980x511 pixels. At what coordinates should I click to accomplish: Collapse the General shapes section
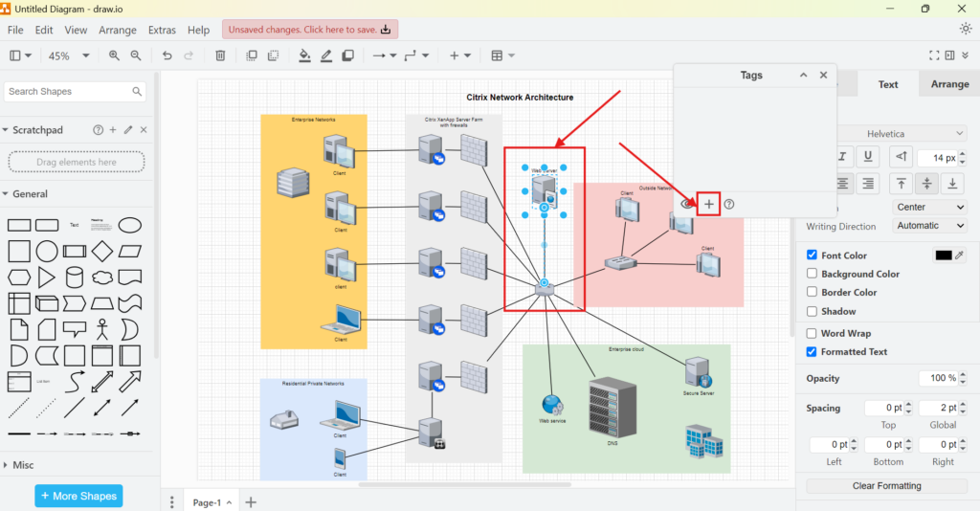click(x=6, y=193)
